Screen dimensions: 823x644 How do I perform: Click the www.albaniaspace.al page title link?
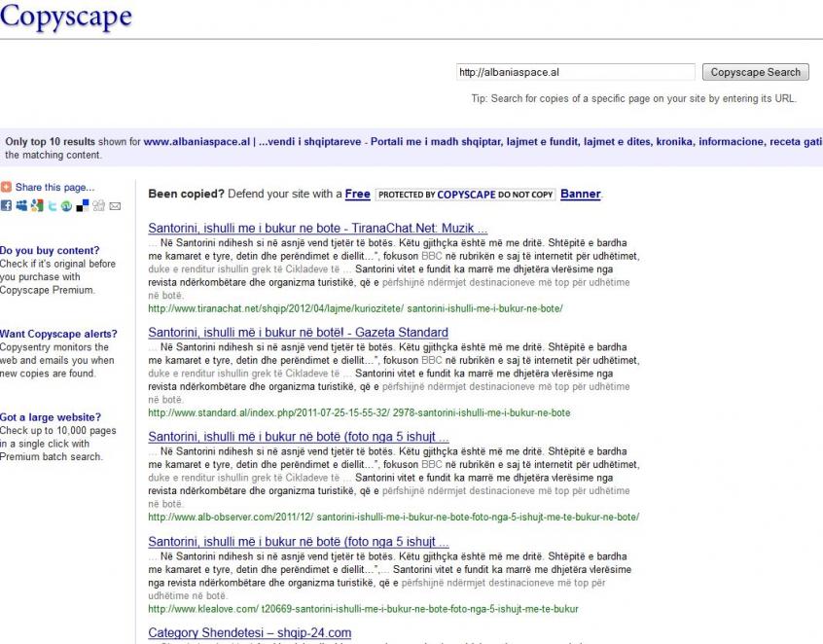[483, 142]
